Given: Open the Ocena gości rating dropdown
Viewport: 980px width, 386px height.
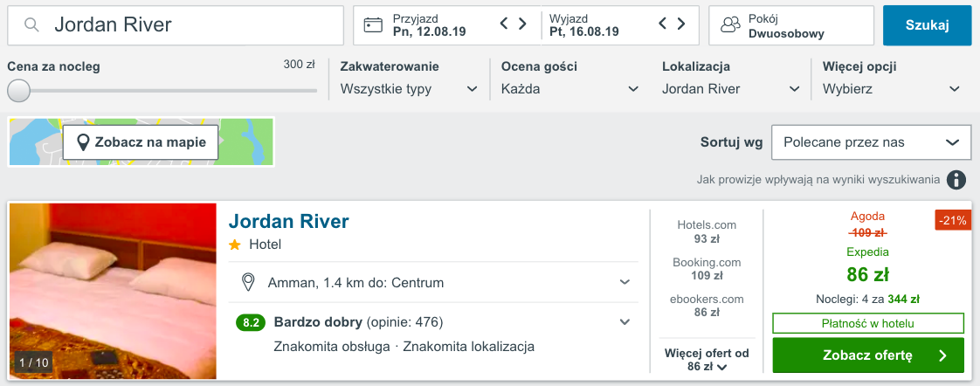Looking at the screenshot, I should pyautogui.click(x=570, y=89).
